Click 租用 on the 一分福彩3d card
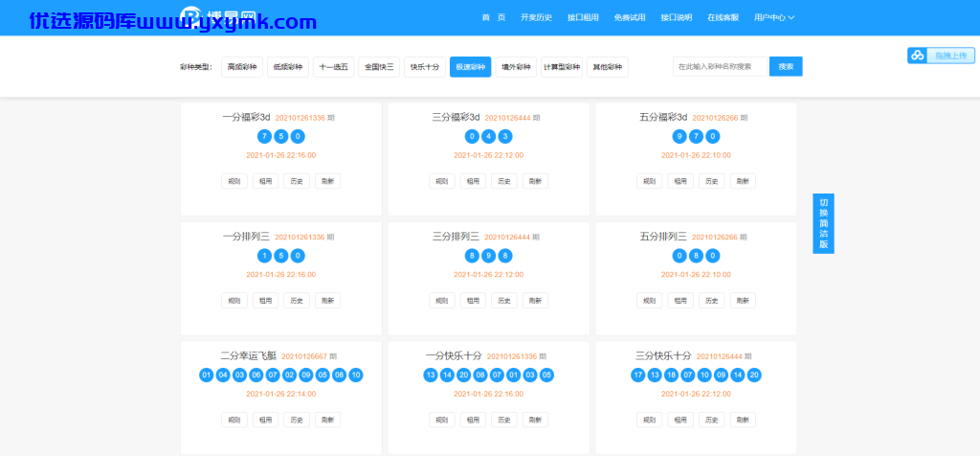Screen dimensions: 980x456 click(266, 181)
